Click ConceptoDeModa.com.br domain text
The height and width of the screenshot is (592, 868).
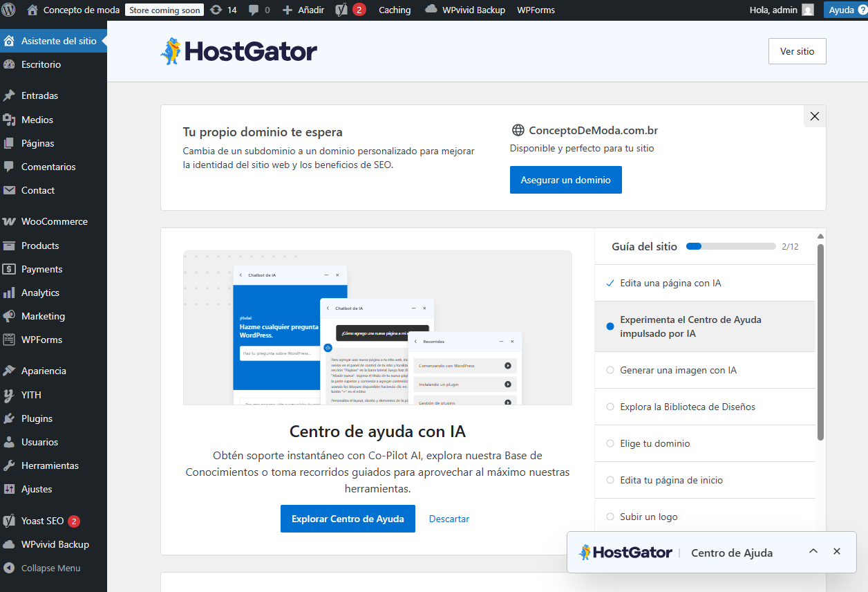[x=593, y=131]
